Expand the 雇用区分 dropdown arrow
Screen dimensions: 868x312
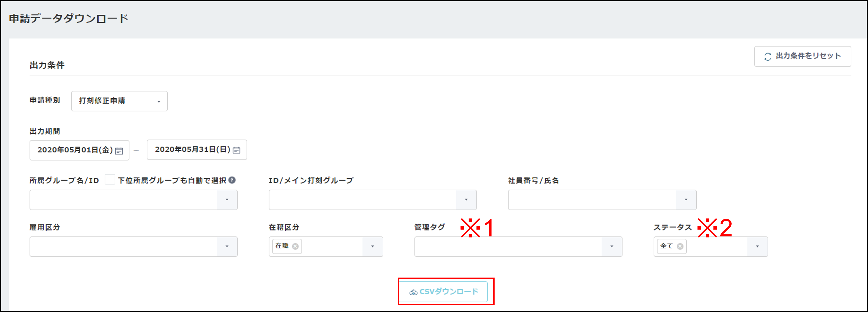click(227, 247)
